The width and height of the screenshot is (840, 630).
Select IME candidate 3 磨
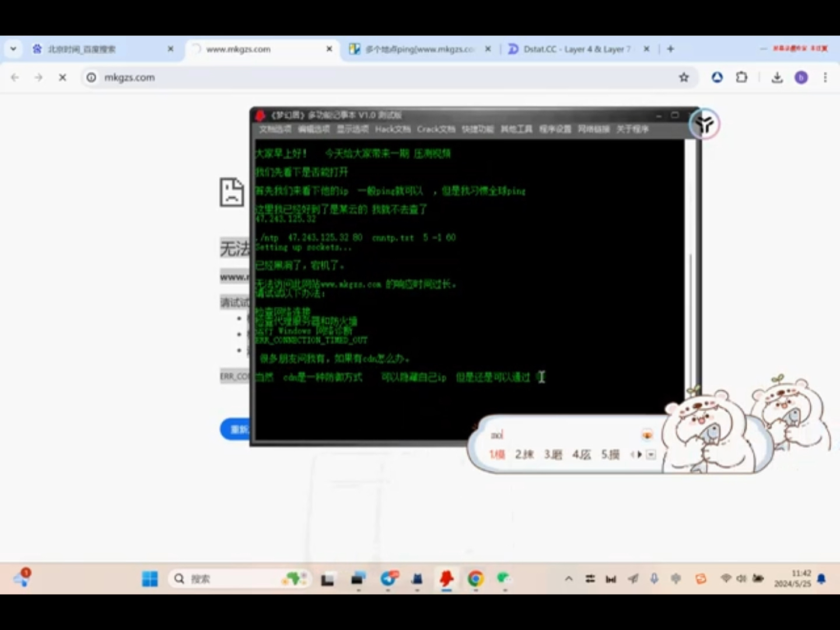[553, 454]
